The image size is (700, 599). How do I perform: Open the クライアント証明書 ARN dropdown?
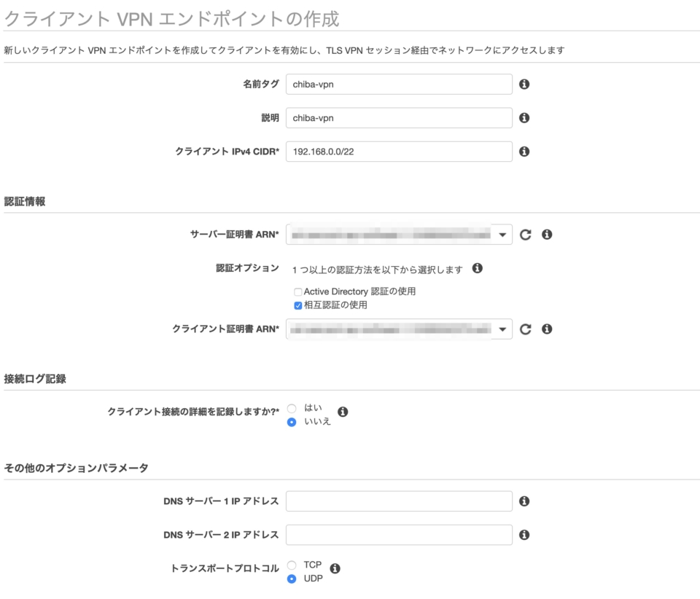[502, 329]
